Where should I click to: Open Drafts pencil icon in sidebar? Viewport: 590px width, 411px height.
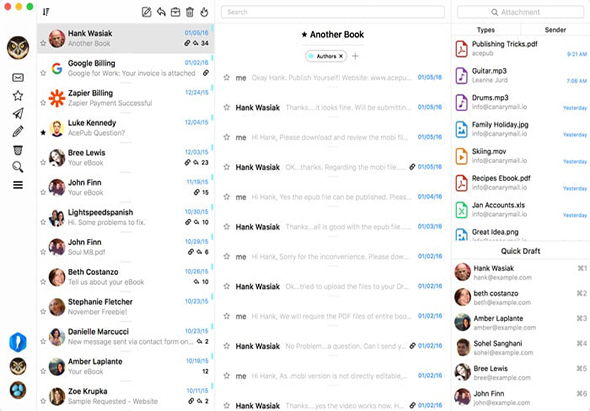click(18, 131)
